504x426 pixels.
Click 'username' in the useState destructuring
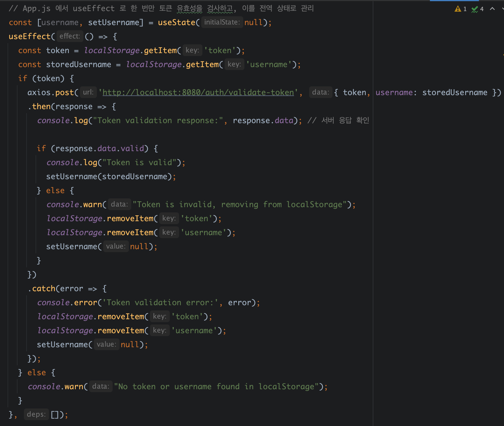coord(60,22)
